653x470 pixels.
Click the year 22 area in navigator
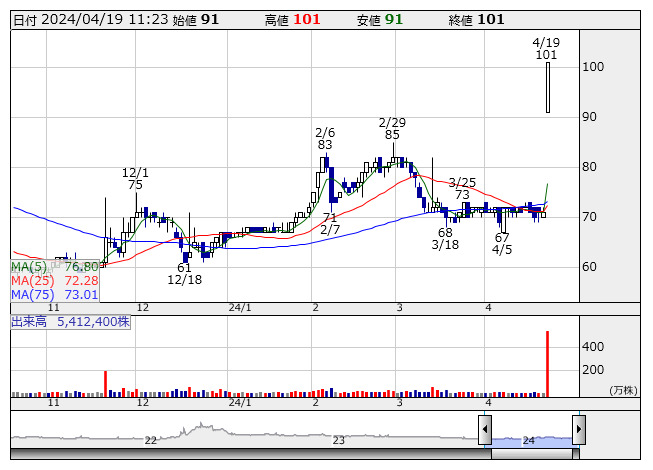point(150,438)
